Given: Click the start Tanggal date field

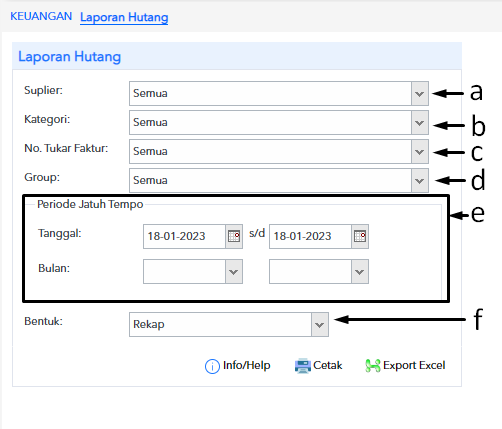Looking at the screenshot, I should coord(184,236).
